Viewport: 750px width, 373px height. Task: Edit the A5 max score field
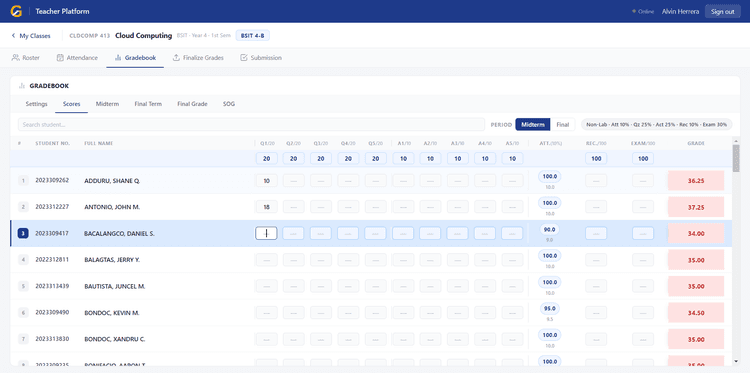[512, 159]
